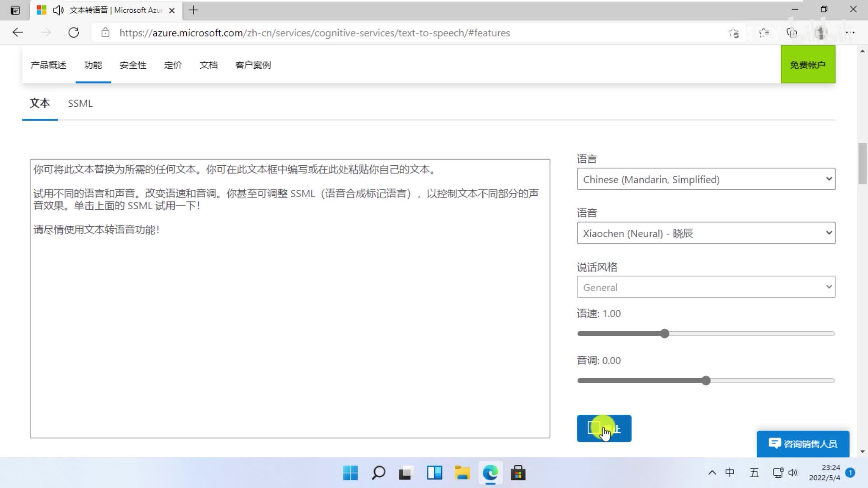The height and width of the screenshot is (488, 868).
Task: Stop playback with the blue 停止 button
Action: tap(604, 428)
